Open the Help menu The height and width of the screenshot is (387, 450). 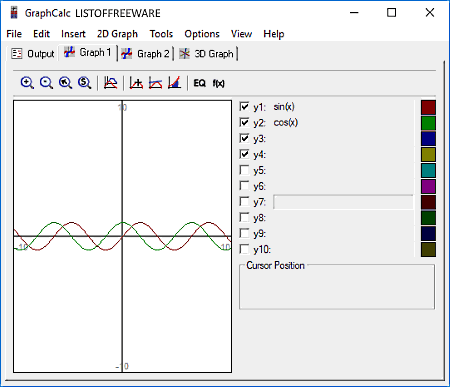click(274, 34)
